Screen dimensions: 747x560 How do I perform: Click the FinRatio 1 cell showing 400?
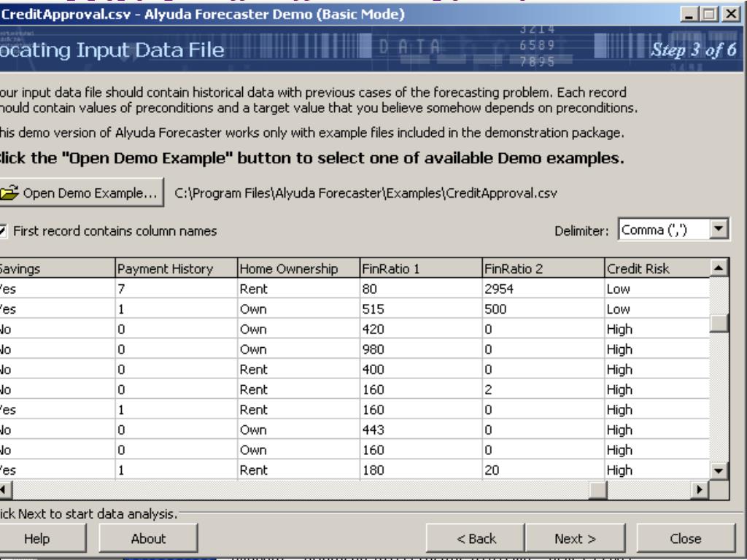point(421,369)
